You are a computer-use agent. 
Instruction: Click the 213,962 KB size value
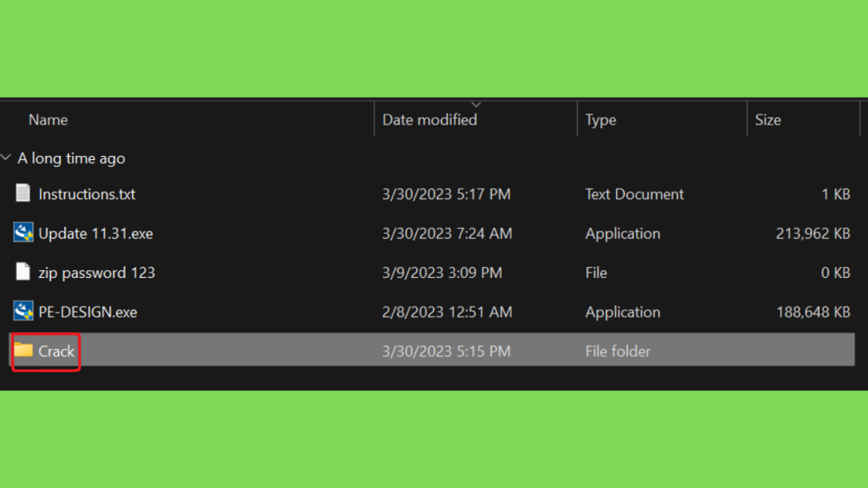coord(813,234)
